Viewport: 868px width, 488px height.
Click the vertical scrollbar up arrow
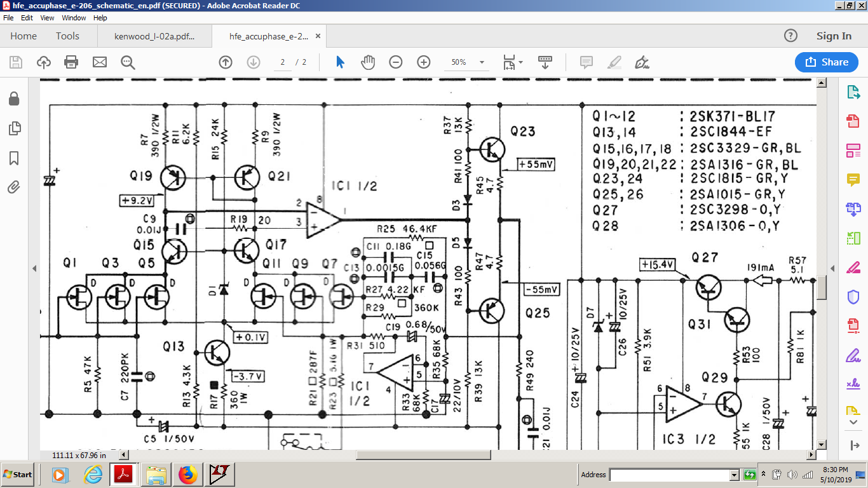point(822,83)
